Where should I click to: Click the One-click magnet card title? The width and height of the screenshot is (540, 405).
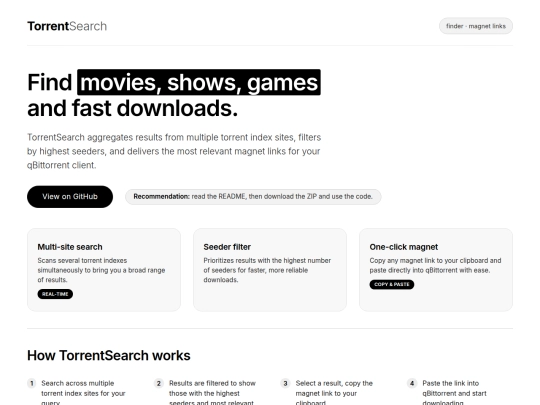pos(404,247)
